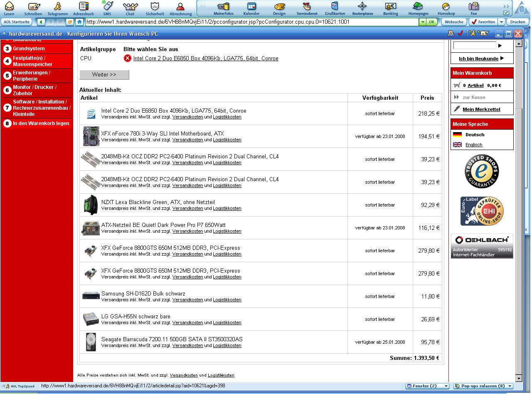This screenshot has height=394, width=532.
Task: Reload page with the refresh icon
Action: click(x=70, y=22)
